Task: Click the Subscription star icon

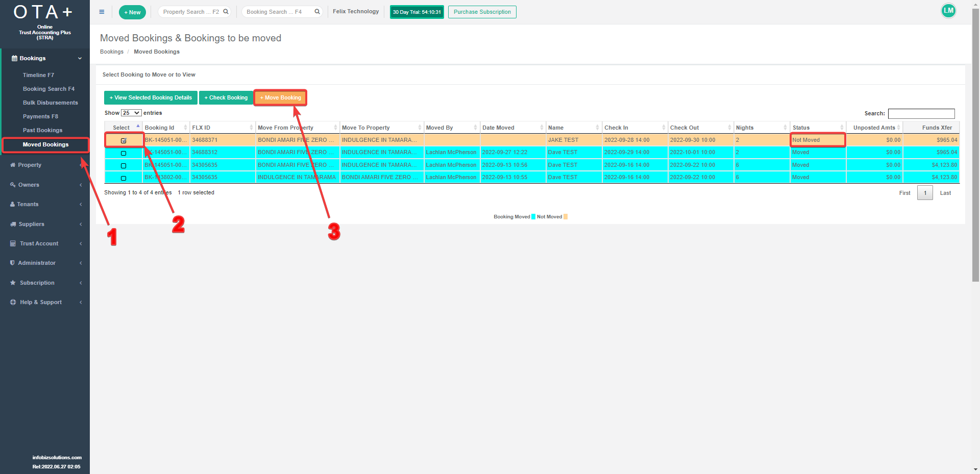Action: [13, 283]
